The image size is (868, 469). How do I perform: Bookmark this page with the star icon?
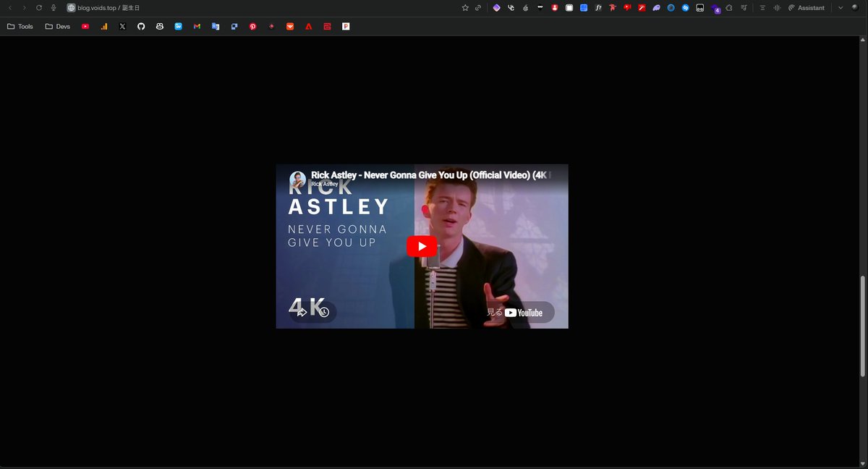(x=465, y=8)
